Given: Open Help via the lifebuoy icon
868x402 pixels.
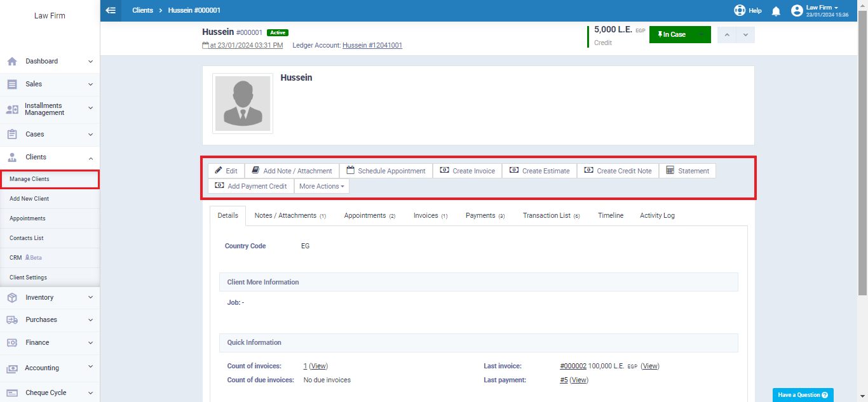Looking at the screenshot, I should pos(740,11).
